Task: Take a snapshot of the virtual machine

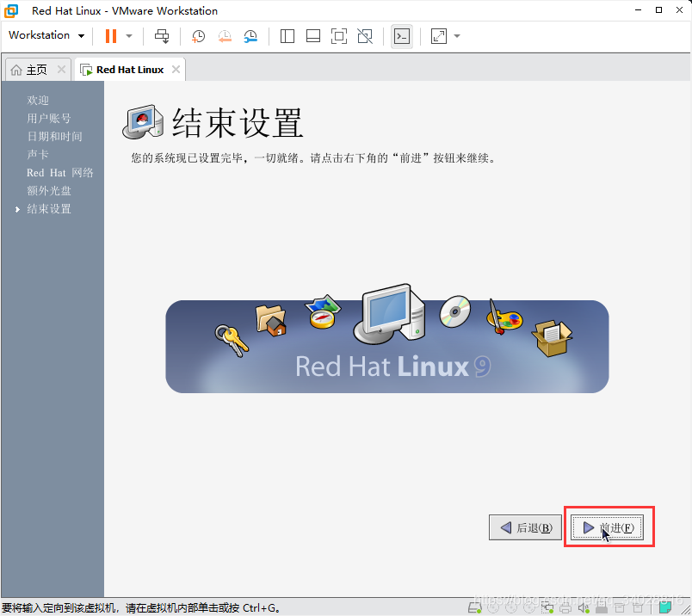Action: (x=198, y=35)
